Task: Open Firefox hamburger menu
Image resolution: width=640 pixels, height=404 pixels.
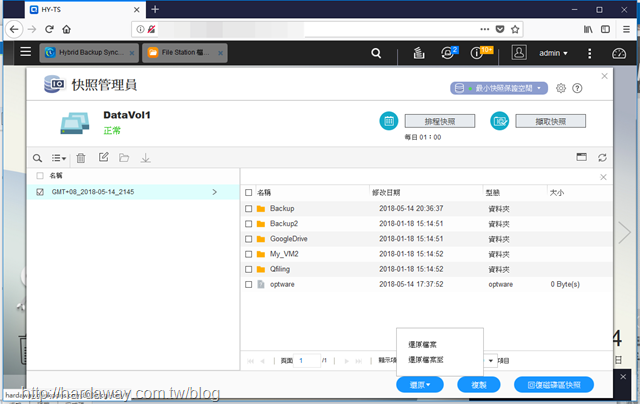Action: (626, 29)
